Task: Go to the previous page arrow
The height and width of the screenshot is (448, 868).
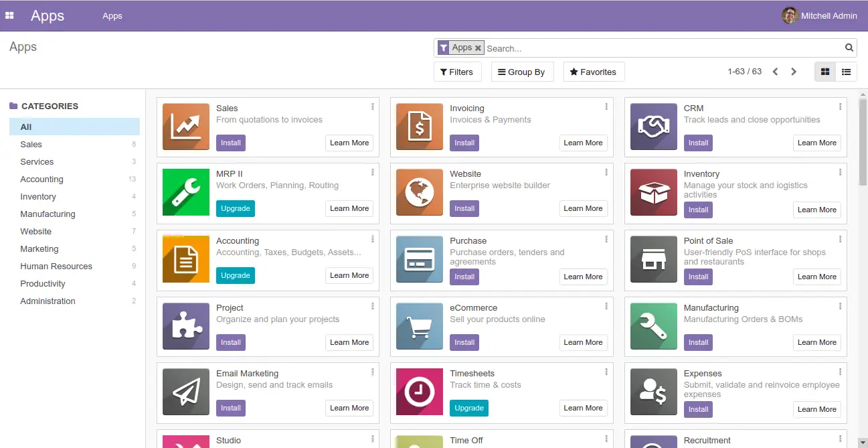Action: tap(775, 72)
